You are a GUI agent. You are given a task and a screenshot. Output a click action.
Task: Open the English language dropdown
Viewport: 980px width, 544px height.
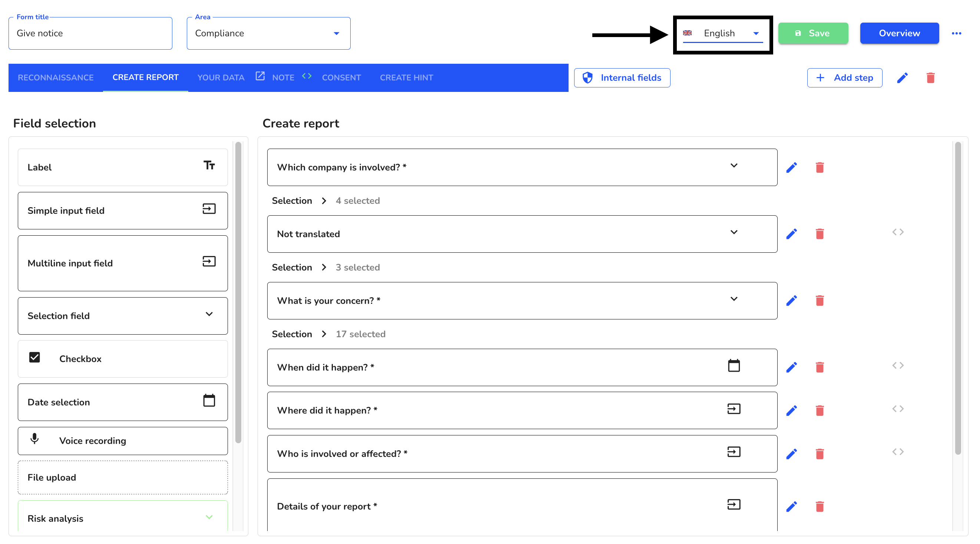[722, 33]
